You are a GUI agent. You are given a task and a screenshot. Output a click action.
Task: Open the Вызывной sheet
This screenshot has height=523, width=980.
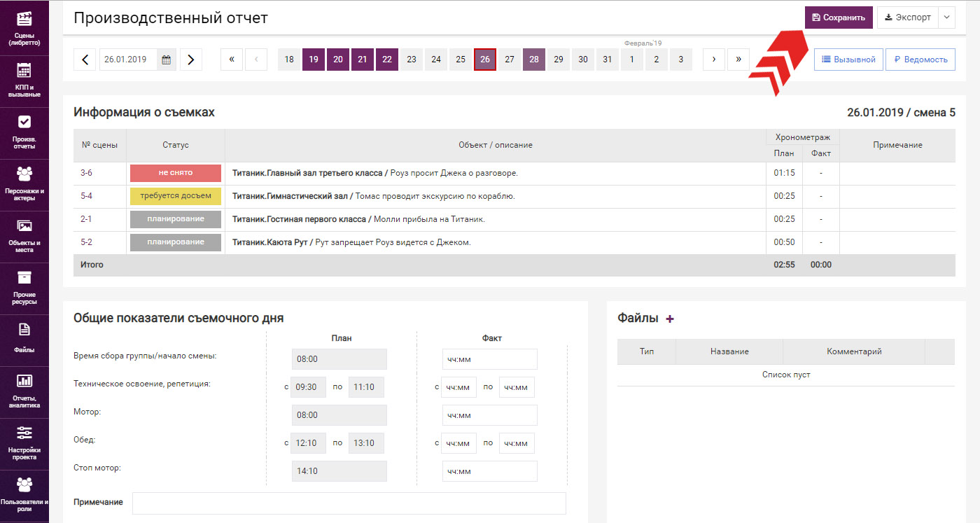[x=848, y=60]
